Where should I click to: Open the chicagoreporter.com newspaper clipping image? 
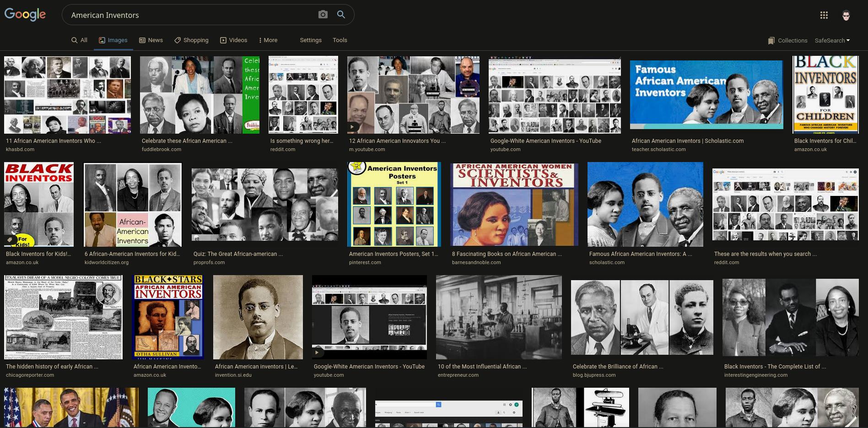click(x=63, y=317)
